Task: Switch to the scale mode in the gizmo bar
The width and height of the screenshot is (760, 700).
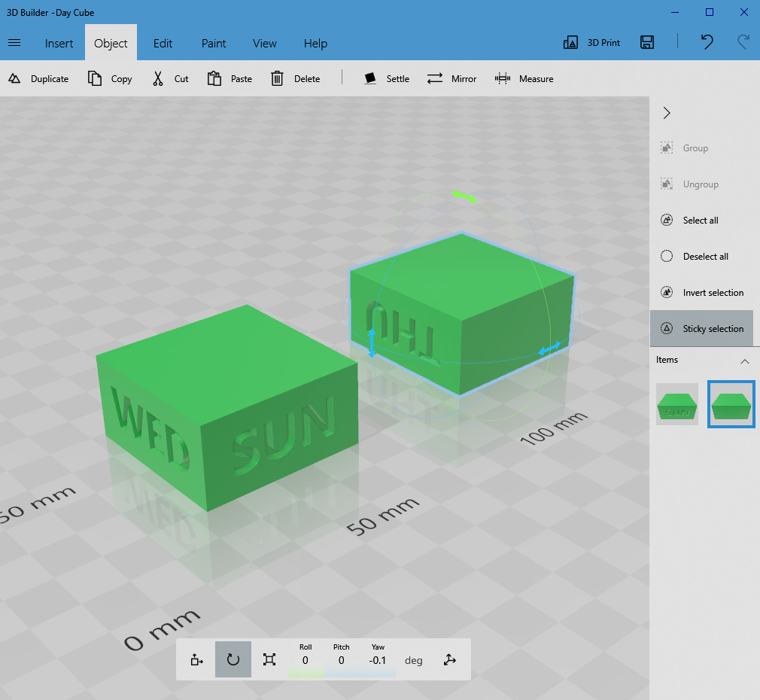Action: click(269, 659)
